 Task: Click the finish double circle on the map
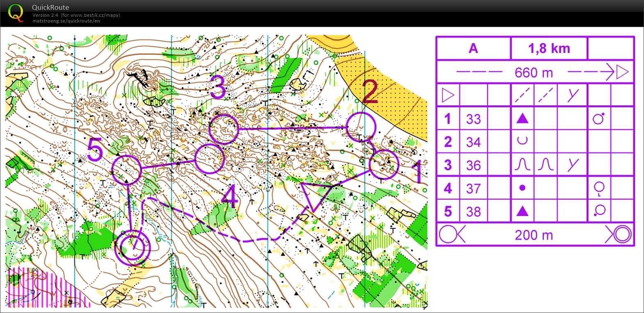[132, 247]
